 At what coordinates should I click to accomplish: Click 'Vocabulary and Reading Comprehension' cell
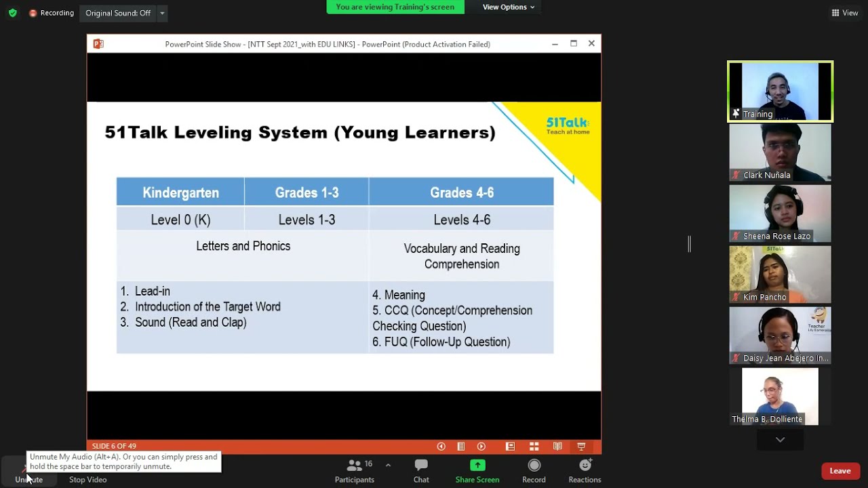[462, 256]
